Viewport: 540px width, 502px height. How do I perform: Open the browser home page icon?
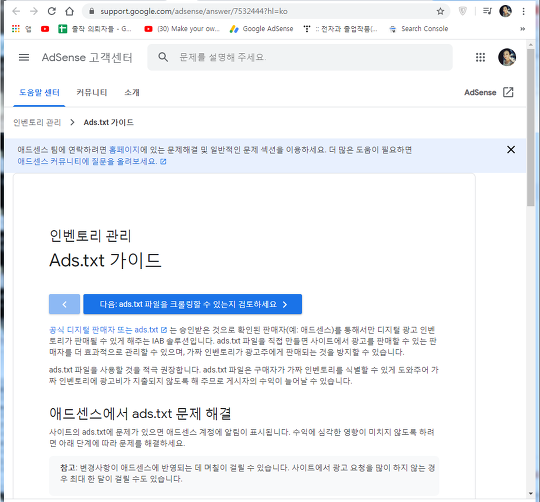(x=70, y=11)
